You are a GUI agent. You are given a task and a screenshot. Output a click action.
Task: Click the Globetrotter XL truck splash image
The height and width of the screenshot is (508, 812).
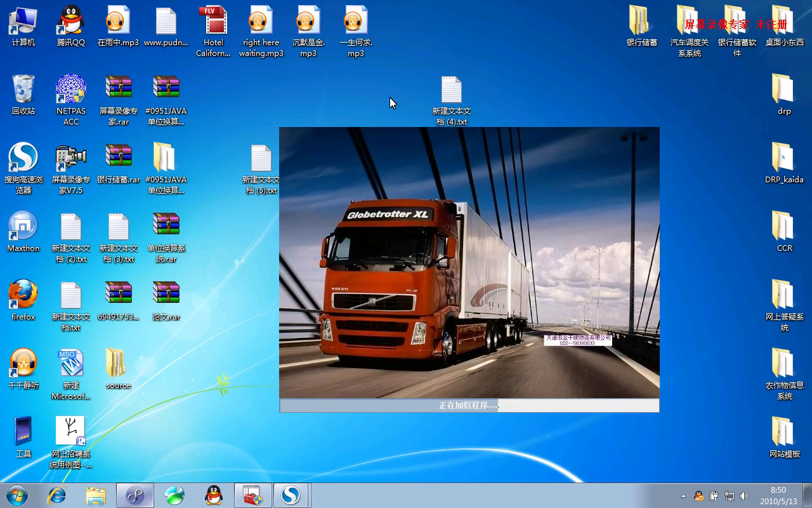469,263
